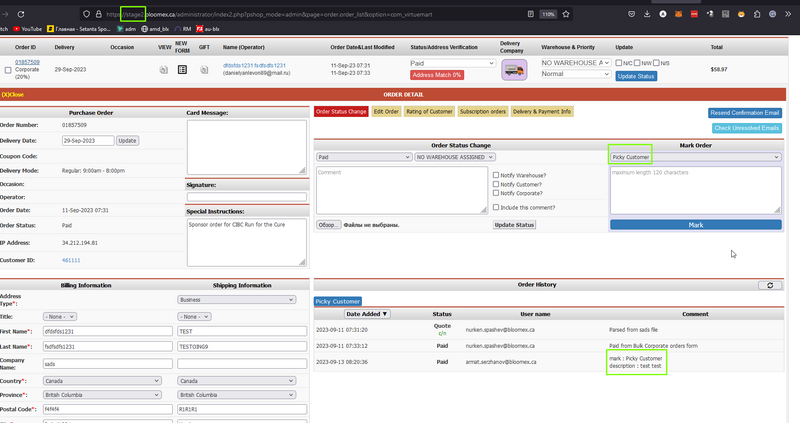The image size is (800, 423).
Task: Check the N/S box in Update column
Action: tap(656, 63)
